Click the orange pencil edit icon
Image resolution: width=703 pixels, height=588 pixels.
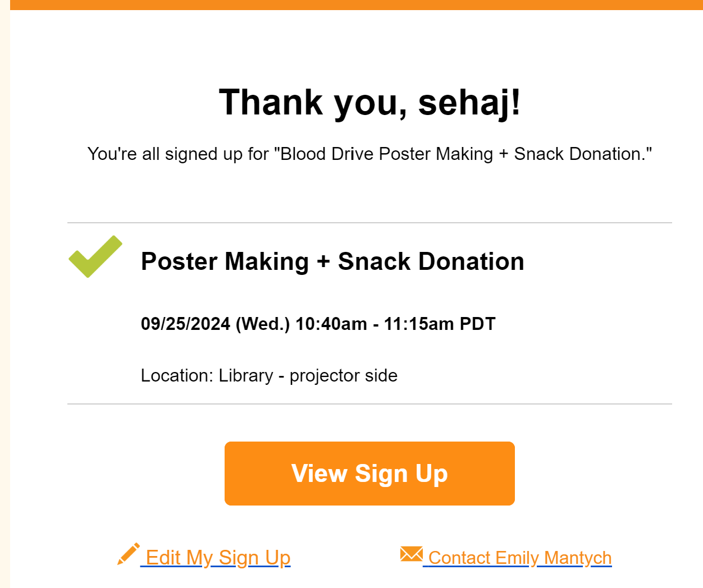[x=128, y=554]
